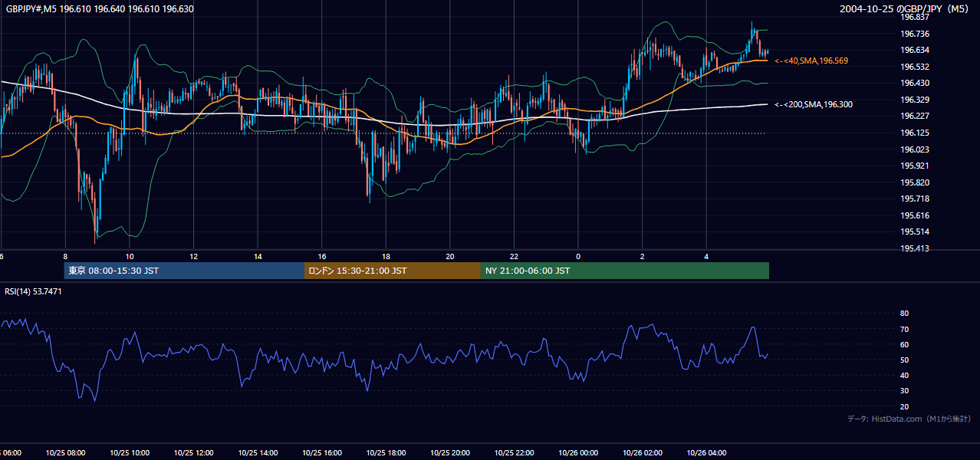Viewport: 980px width, 460px height.
Task: Click the 10/25 16:00 date axis label
Action: point(321,452)
